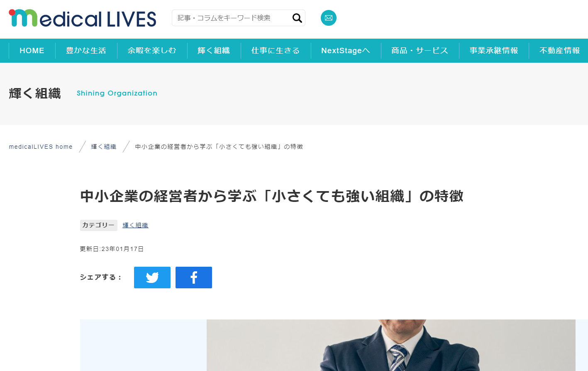Open the 豊かな生活 menu item

click(x=86, y=51)
